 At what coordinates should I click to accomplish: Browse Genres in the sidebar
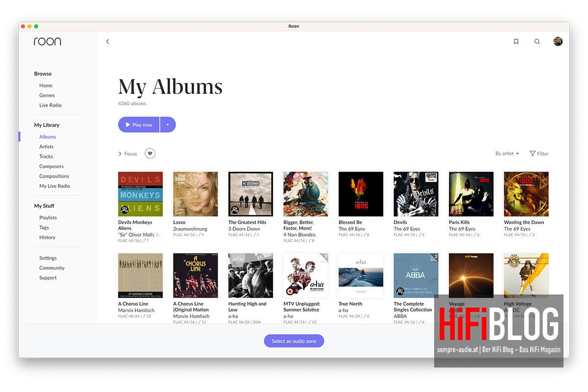[x=47, y=95]
